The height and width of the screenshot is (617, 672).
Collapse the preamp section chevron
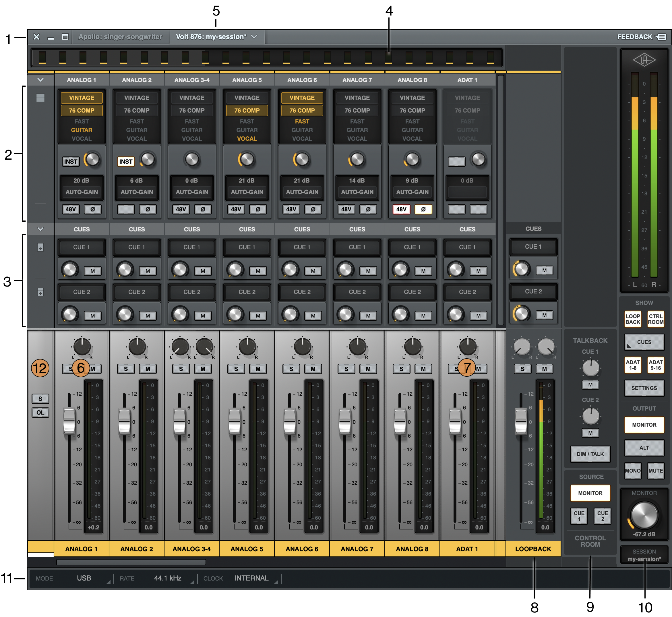point(40,80)
